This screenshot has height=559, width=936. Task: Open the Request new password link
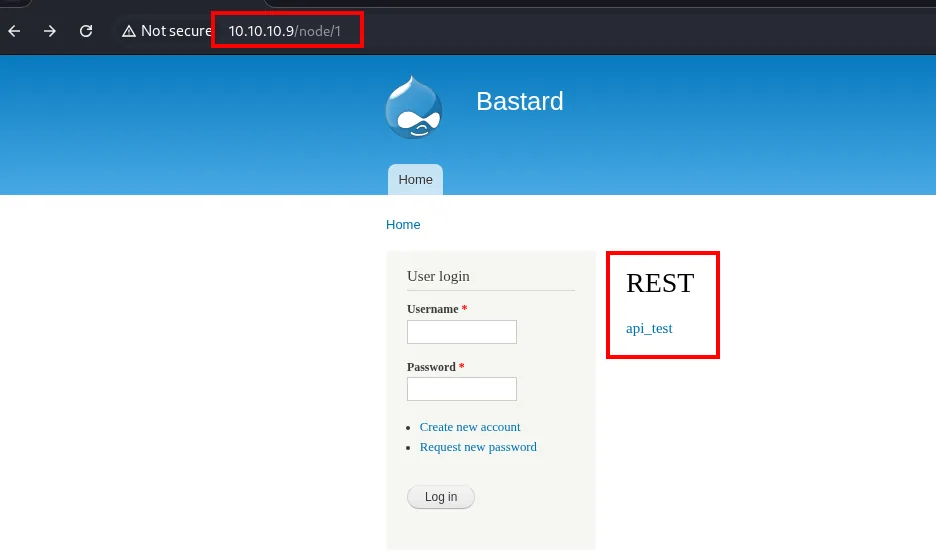click(478, 447)
